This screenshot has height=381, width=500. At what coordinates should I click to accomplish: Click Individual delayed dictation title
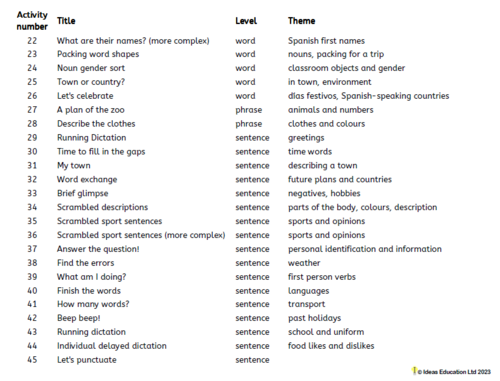click(112, 346)
